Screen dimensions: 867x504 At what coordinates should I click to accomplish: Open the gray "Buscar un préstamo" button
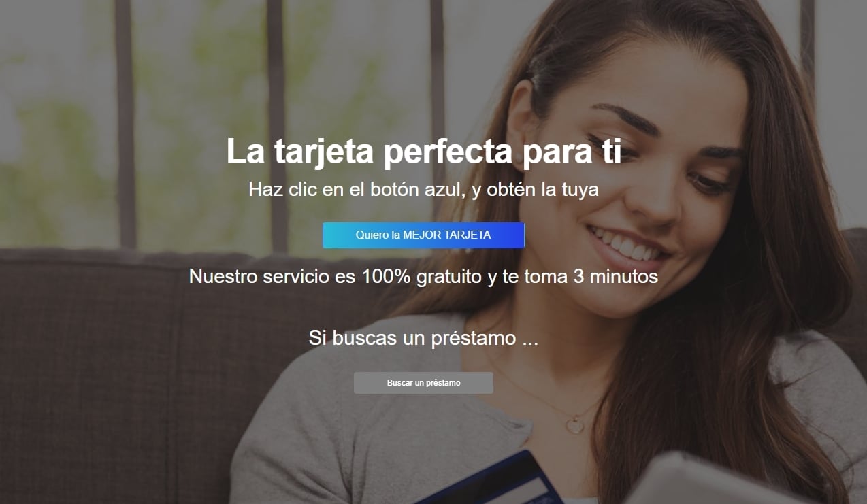pyautogui.click(x=423, y=383)
